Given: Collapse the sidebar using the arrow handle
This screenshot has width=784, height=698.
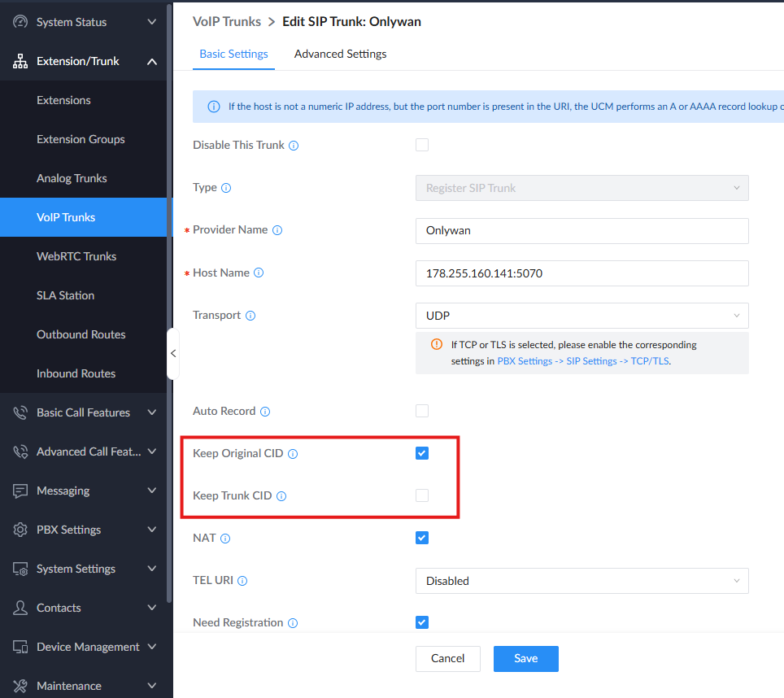Looking at the screenshot, I should tap(172, 353).
